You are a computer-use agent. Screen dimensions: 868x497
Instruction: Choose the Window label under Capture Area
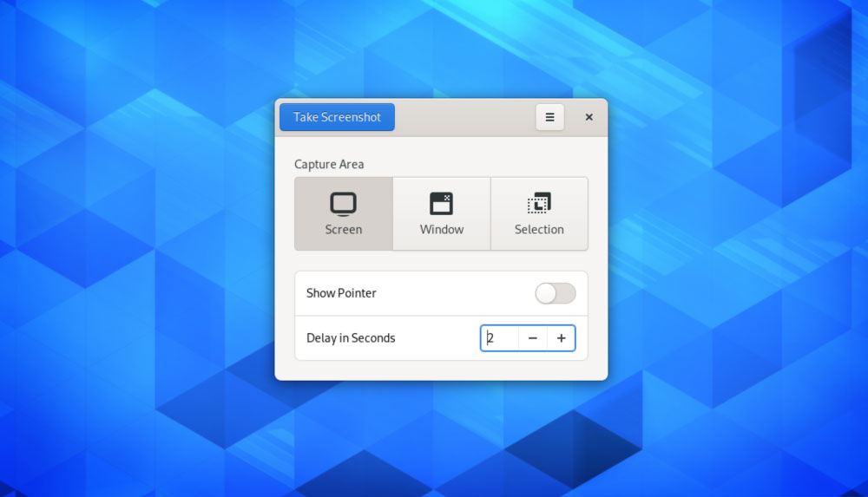441,229
